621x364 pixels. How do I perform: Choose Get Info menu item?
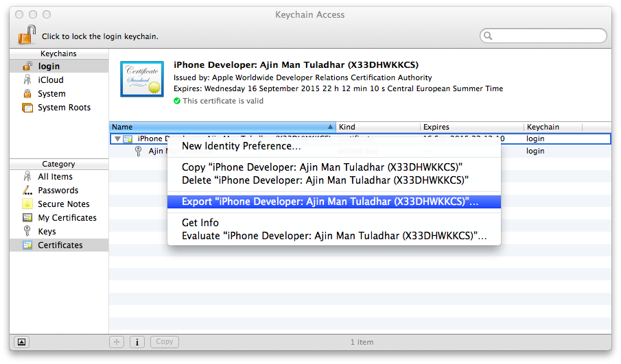point(334,223)
